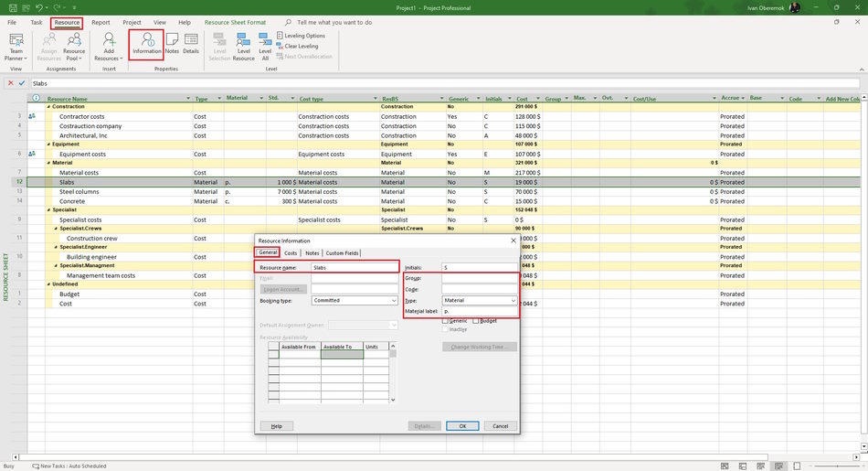This screenshot has width=868, height=471.
Task: Switch to Report view in status bar
Action: click(x=797, y=466)
